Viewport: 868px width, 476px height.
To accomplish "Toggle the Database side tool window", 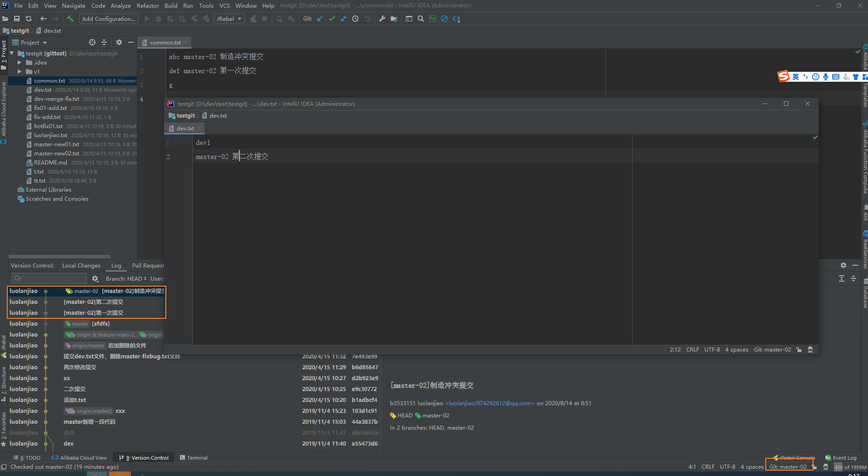I will [865, 293].
